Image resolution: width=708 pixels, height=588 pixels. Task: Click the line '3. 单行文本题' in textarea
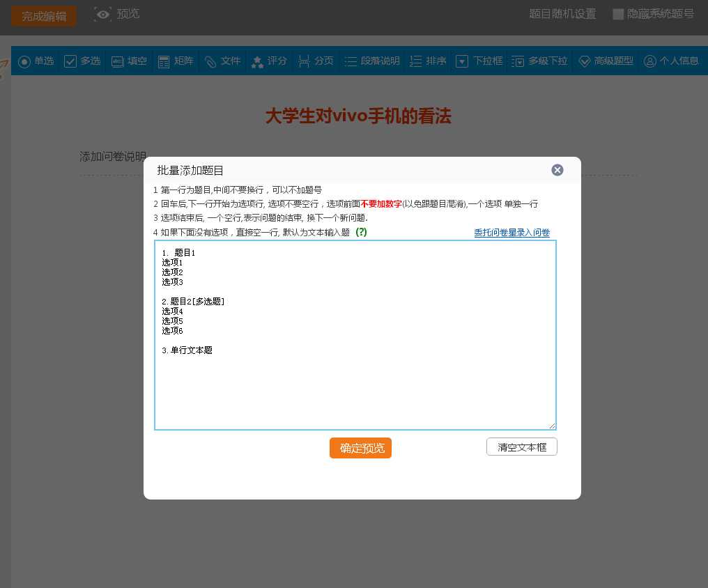(187, 350)
